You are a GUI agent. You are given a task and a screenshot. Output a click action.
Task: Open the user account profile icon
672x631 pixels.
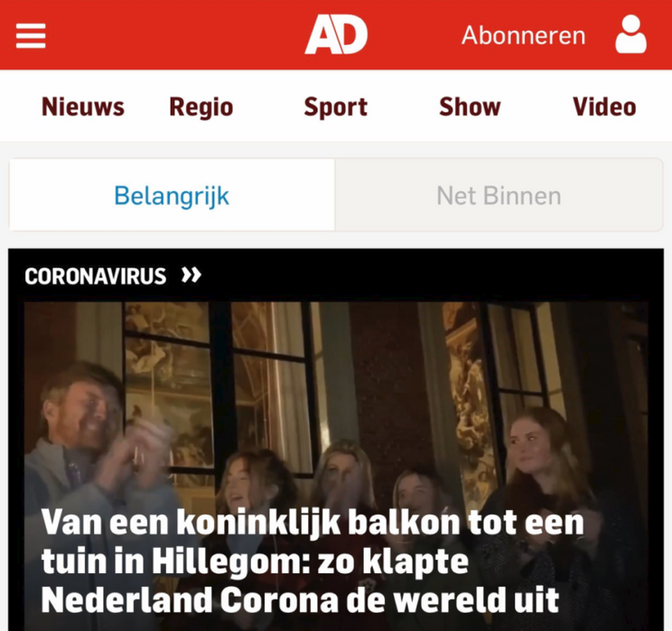coord(630,34)
